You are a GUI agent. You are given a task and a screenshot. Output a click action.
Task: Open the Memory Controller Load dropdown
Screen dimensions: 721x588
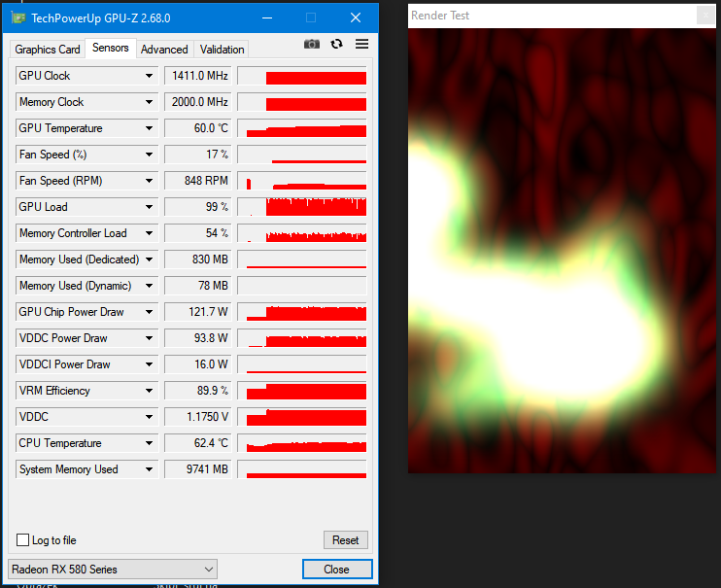coord(149,233)
